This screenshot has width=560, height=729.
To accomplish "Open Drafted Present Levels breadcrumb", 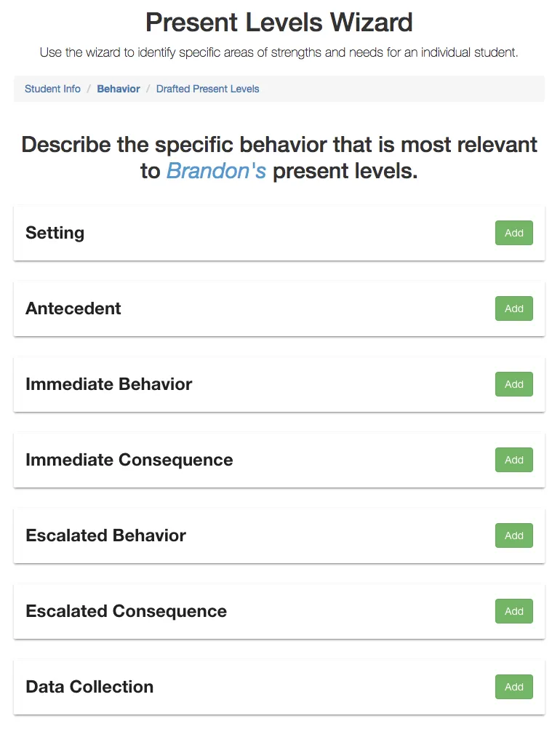I will [x=207, y=89].
